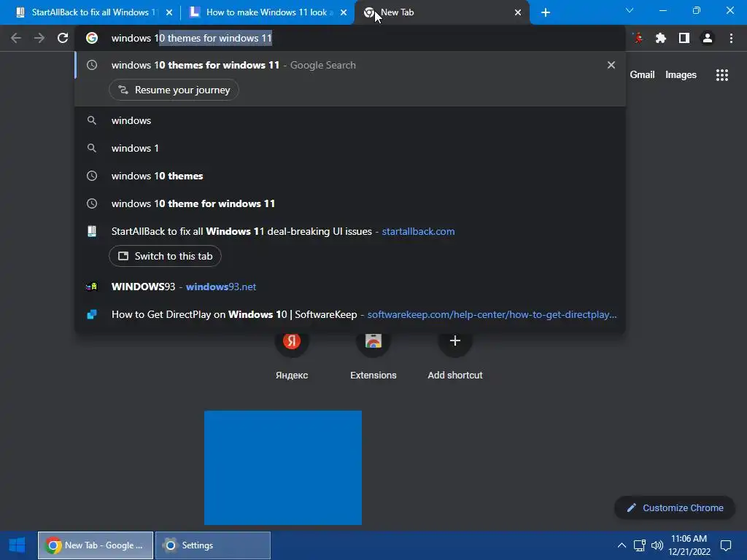Click the startallback.com link text
The height and width of the screenshot is (560, 747).
418,231
